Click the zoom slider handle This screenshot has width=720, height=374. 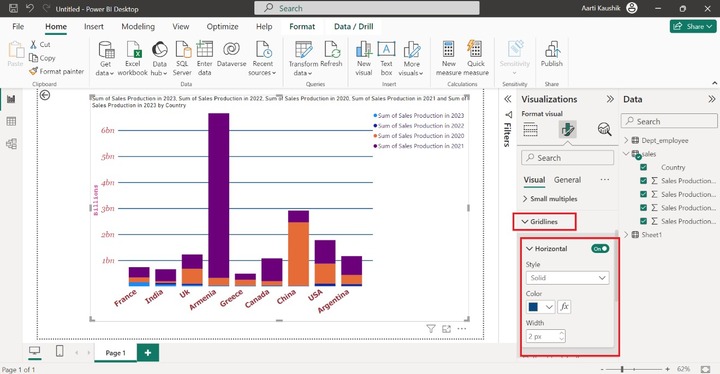click(x=622, y=369)
